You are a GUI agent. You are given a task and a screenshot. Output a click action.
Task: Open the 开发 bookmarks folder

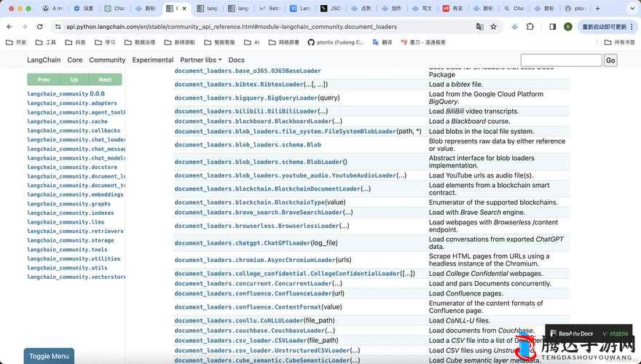(17, 42)
